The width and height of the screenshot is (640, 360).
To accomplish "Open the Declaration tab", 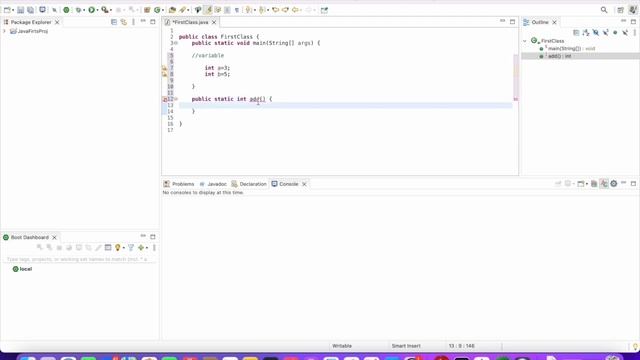I will click(249, 184).
